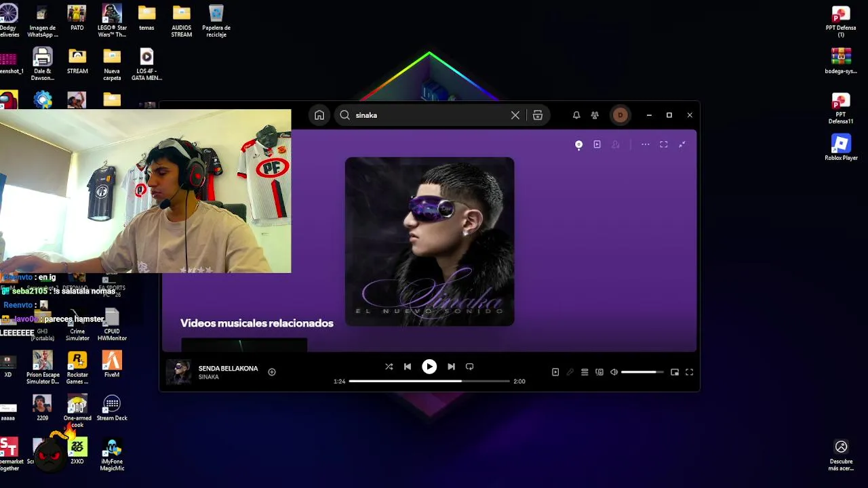Toggle repeat mode
This screenshot has height=488, width=868.
[469, 367]
